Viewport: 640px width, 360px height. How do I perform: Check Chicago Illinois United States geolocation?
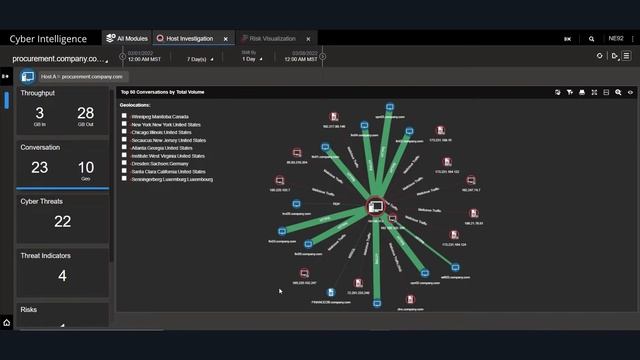coord(124,132)
